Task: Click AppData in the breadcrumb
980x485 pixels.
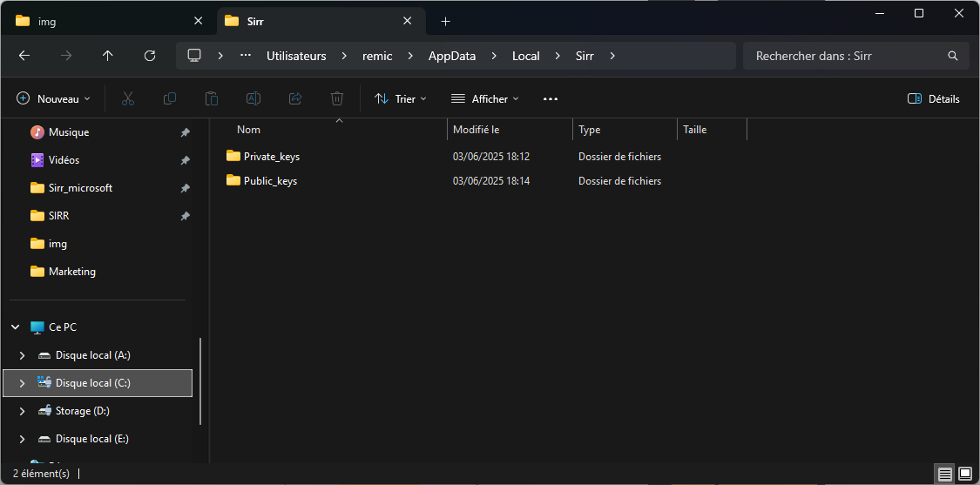Action: pos(452,56)
